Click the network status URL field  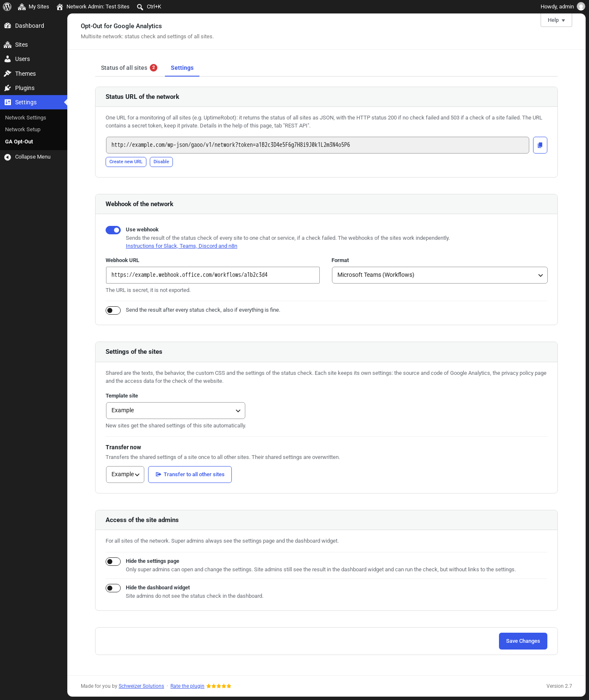click(318, 145)
